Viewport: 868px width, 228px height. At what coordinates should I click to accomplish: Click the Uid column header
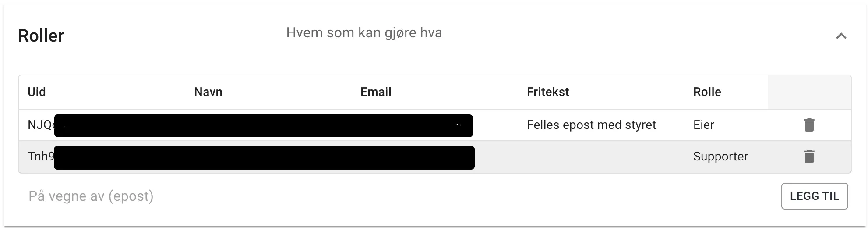[37, 92]
